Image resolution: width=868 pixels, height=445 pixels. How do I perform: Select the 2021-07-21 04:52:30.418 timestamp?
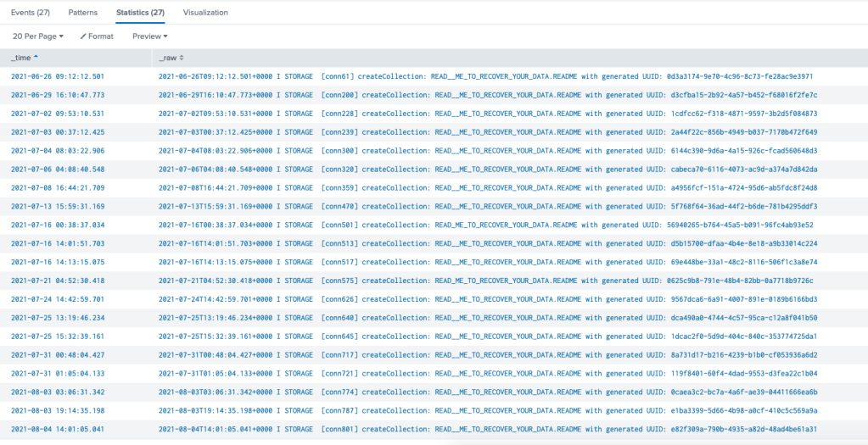point(58,281)
